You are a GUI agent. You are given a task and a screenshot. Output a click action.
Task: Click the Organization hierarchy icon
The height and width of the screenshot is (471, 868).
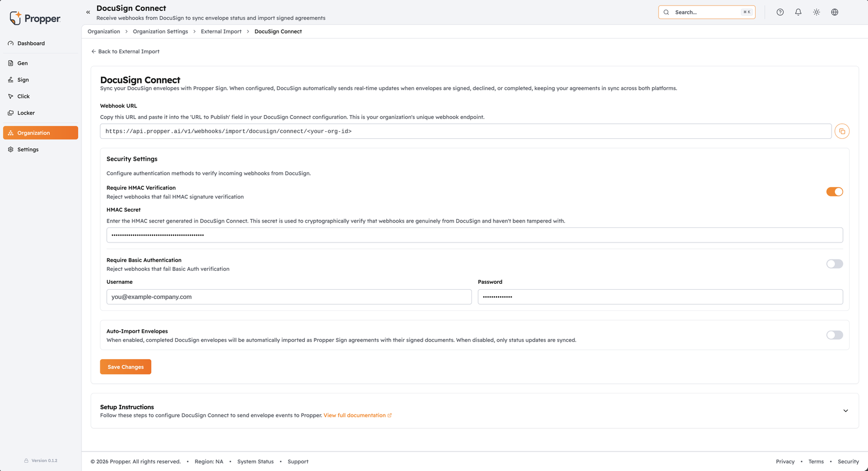coord(10,133)
